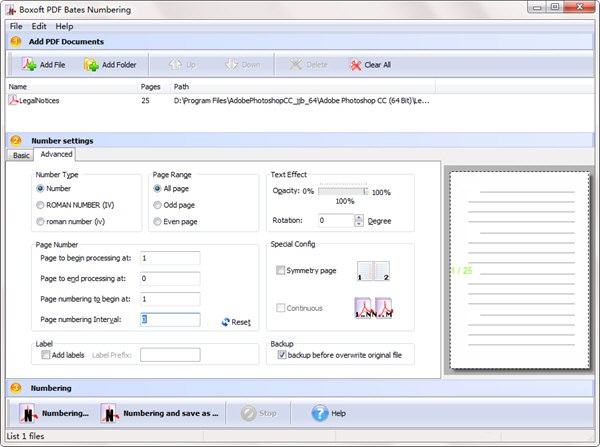
Task: Increase rotation with the up stepper arrow
Action: tap(359, 217)
